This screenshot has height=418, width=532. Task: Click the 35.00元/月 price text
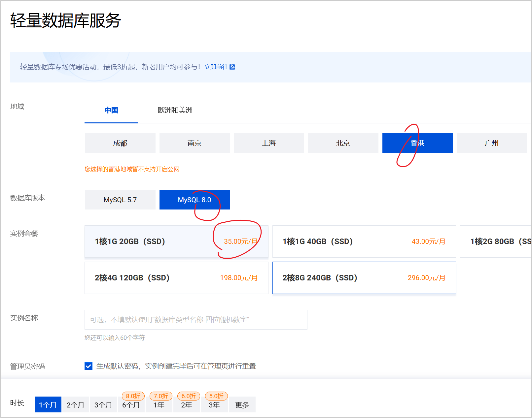tap(241, 241)
